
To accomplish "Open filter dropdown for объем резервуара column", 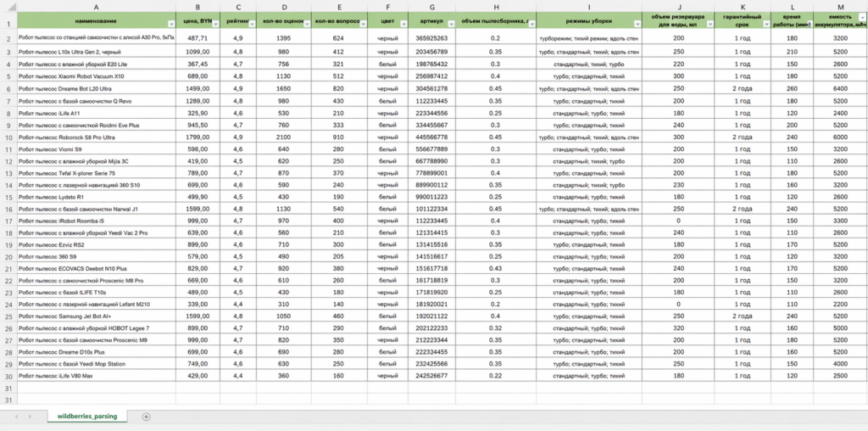I will point(709,25).
